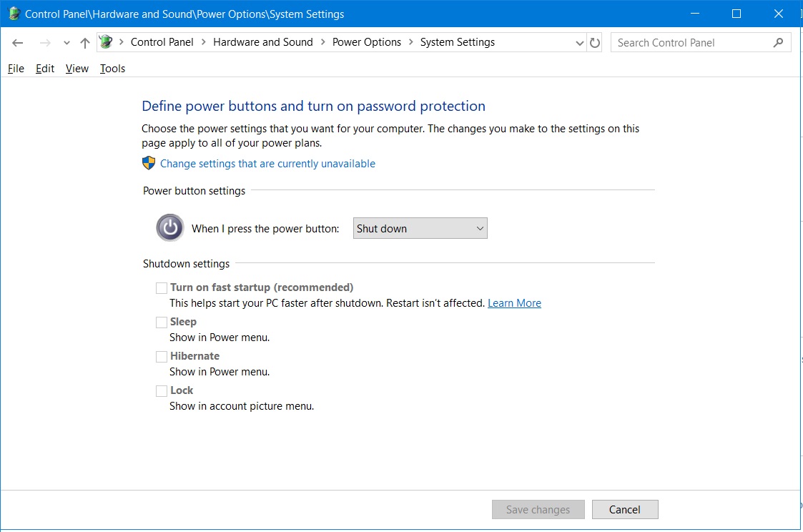Click the System Settings breadcrumb

[458, 42]
